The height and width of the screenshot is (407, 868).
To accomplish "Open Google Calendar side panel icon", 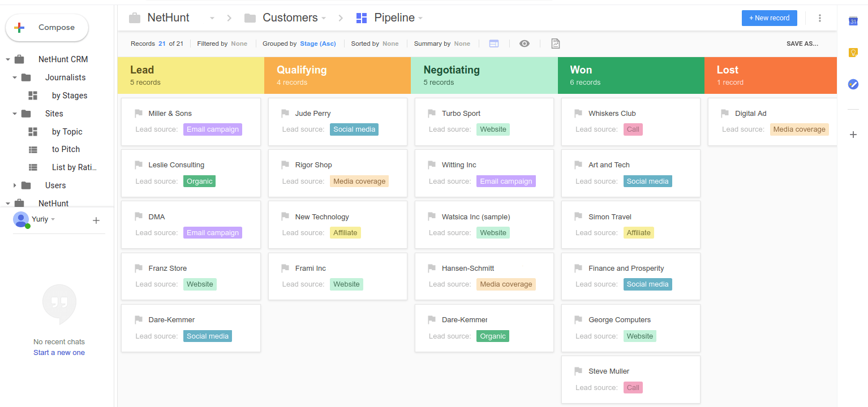I will pos(853,21).
